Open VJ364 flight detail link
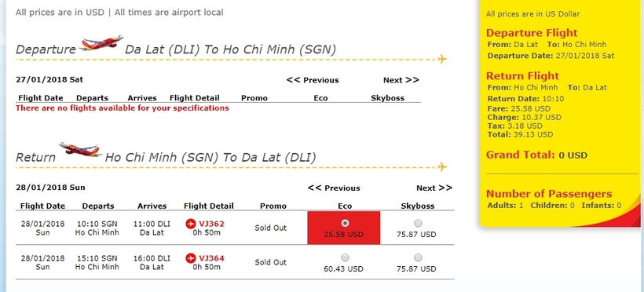Image resolution: width=644 pixels, height=292 pixels. tap(211, 258)
